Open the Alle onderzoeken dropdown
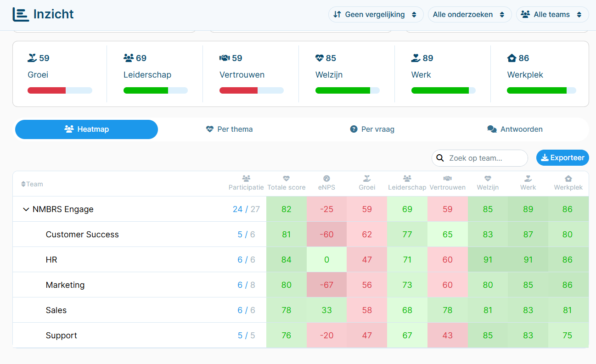Image resolution: width=596 pixels, height=364 pixels. (470, 14)
